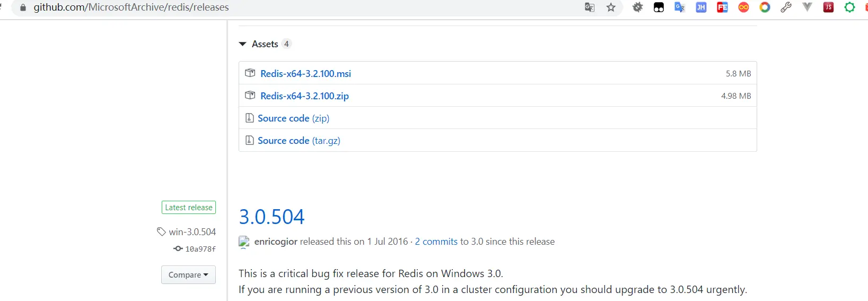Click the Google Translate icon in address bar
This screenshot has width=868, height=301.
pos(590,7)
